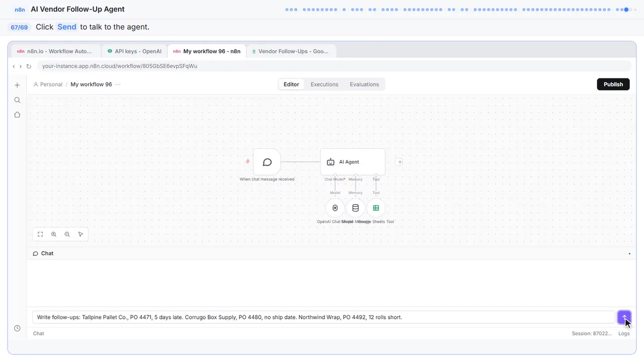
Task: Select the chat trigger node icon
Action: (x=267, y=162)
